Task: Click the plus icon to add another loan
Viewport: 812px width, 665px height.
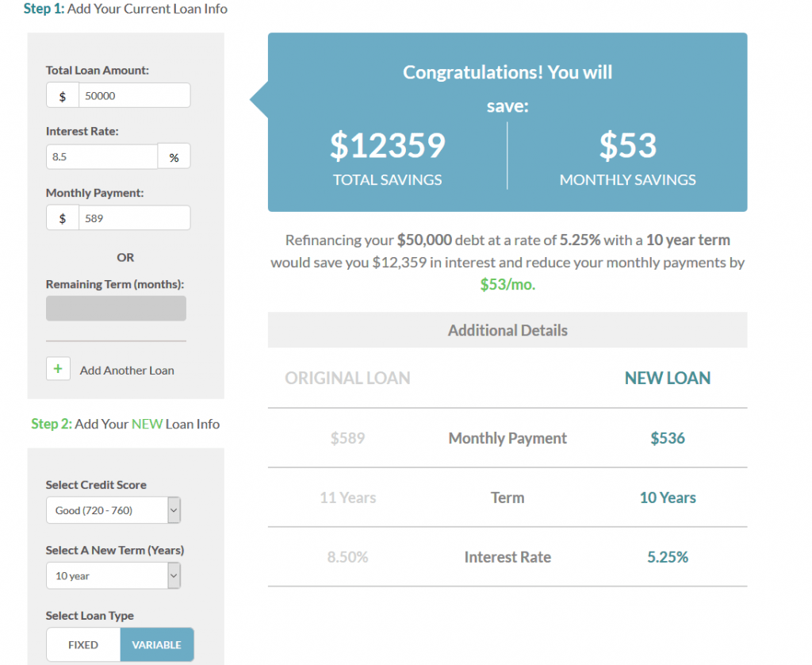Action: [x=57, y=368]
